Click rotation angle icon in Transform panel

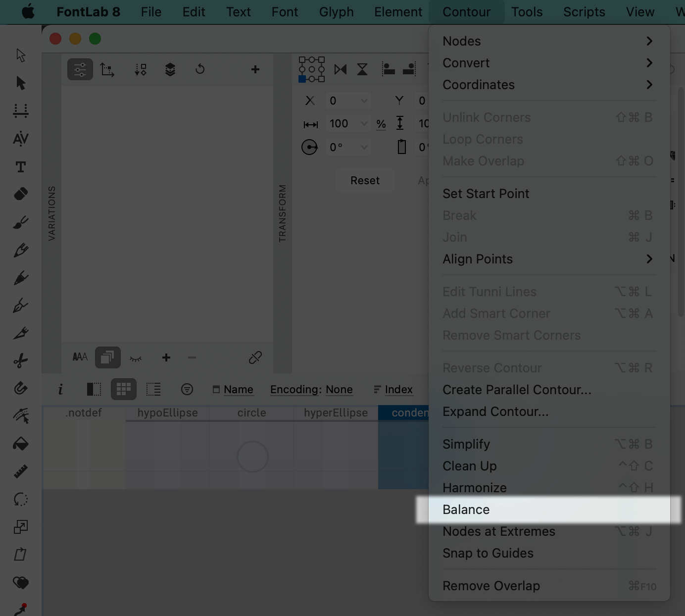[310, 147]
